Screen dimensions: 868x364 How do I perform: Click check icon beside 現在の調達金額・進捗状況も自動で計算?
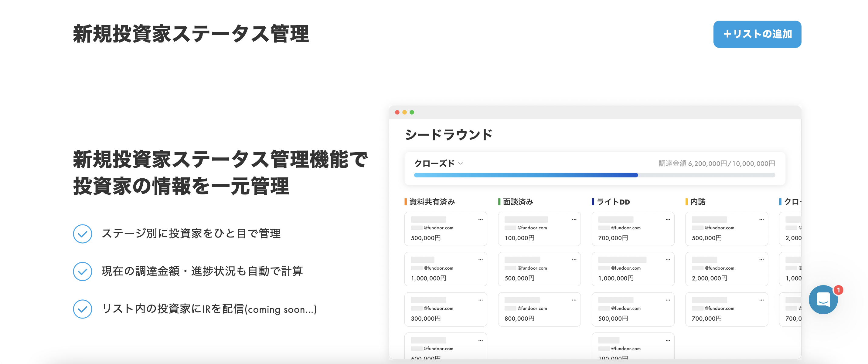[x=82, y=271]
